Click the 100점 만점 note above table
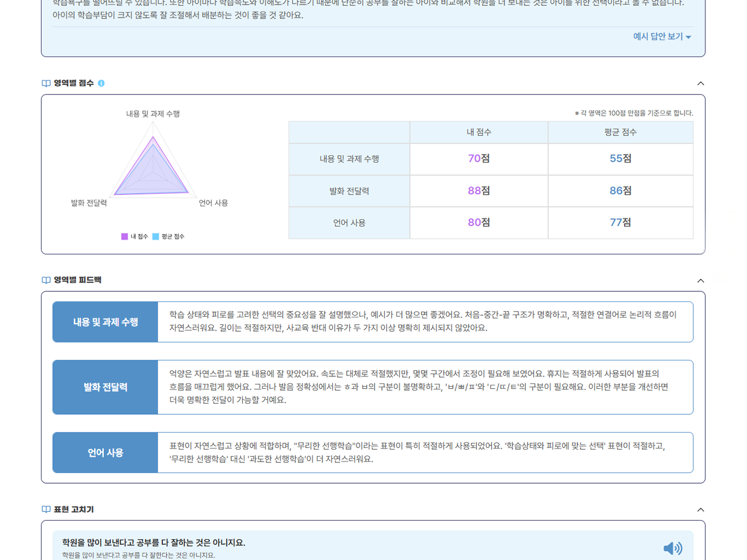 [634, 113]
